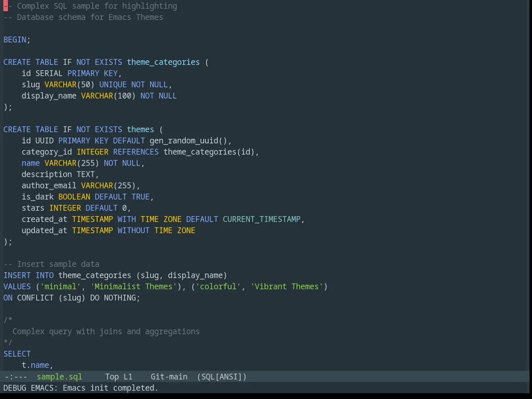The image size is (532, 399).
Task: Click the 'minimal' string literal
Action: (x=61, y=286)
